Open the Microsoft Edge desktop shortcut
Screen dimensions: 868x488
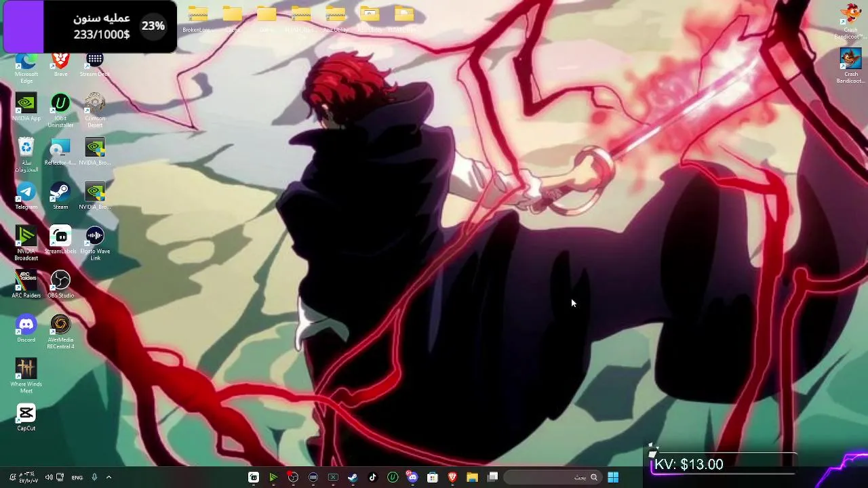[26, 68]
